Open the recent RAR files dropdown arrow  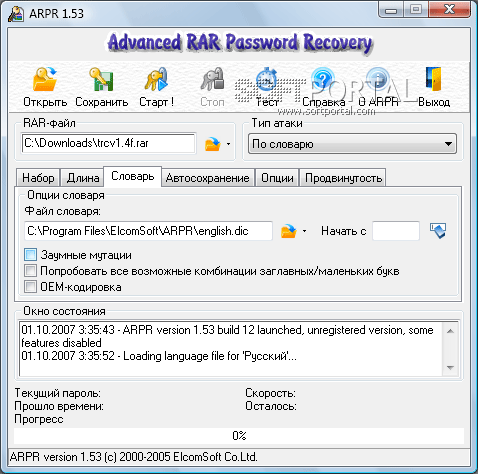tap(228, 144)
